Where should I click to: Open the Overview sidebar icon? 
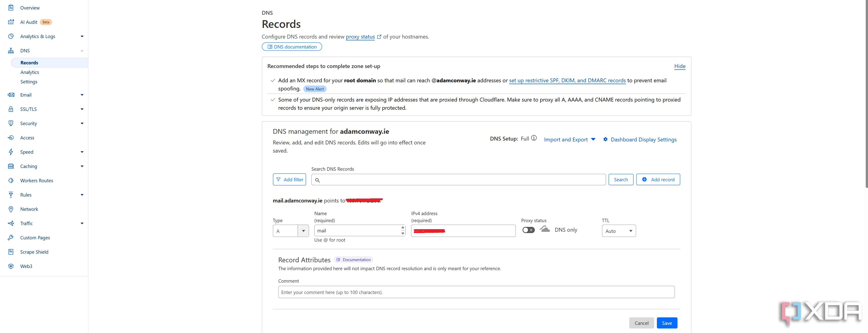(x=11, y=7)
